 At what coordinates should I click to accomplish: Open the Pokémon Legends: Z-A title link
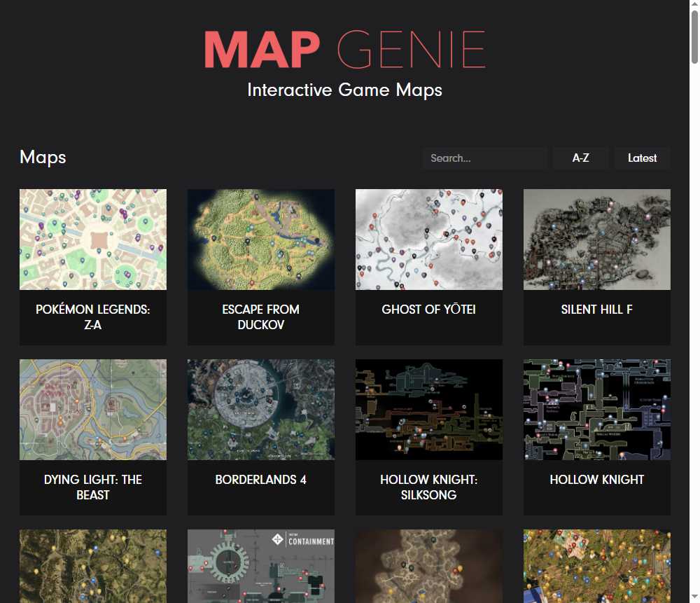pos(93,317)
